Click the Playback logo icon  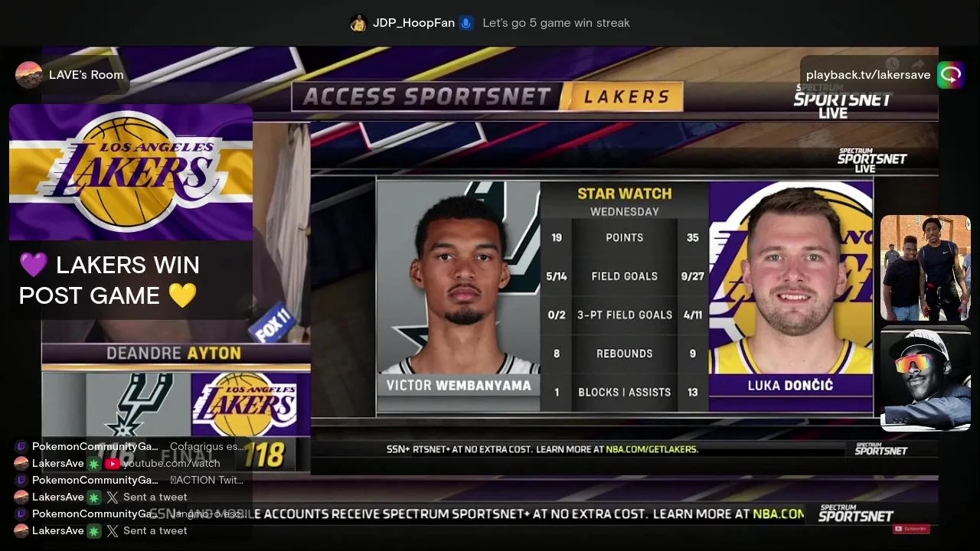[951, 75]
